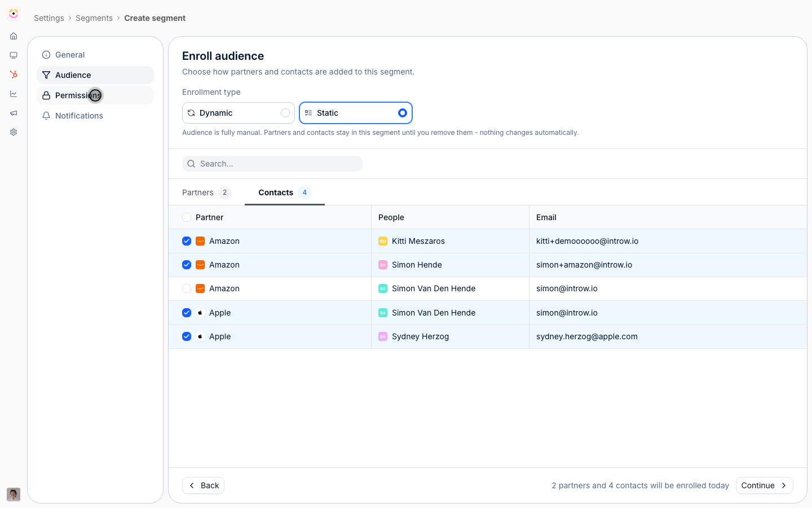Uncheck the Apple Simon Van Den Hende checkbox

point(187,313)
